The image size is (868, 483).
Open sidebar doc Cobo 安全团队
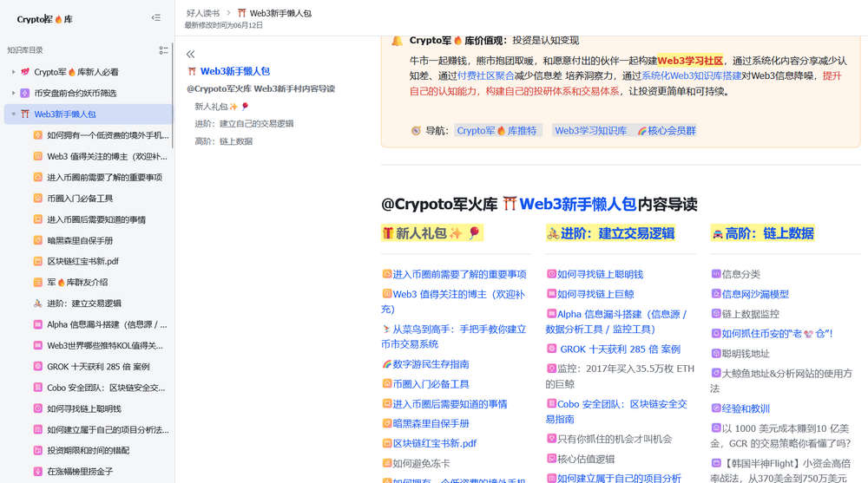[x=106, y=388]
